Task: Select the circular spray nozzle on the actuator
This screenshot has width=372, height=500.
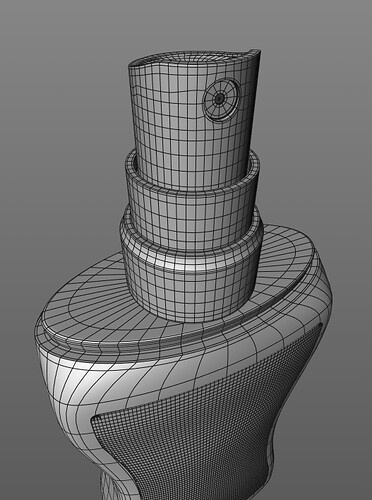Action: tap(221, 99)
